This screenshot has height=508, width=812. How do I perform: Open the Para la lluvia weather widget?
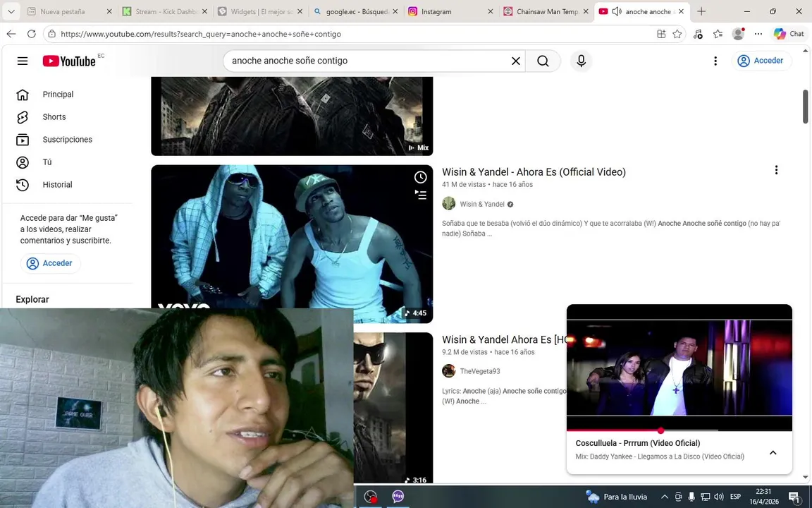coord(616,497)
